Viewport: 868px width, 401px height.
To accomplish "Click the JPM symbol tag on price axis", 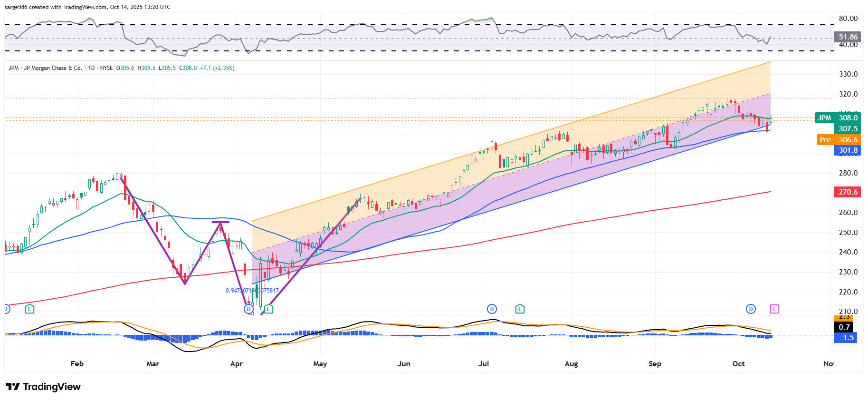I will click(824, 118).
